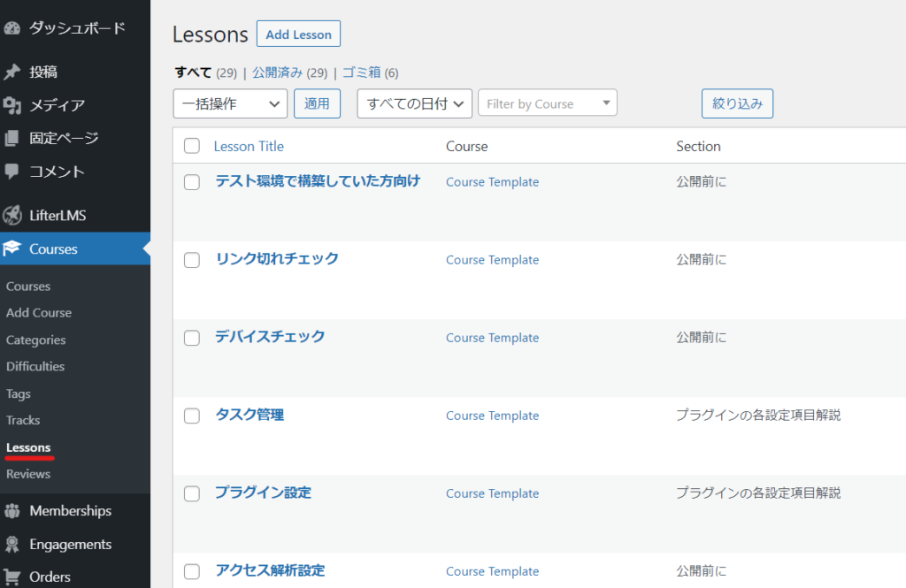Click the comment bubble icon
This screenshot has width=906, height=588.
[12, 172]
